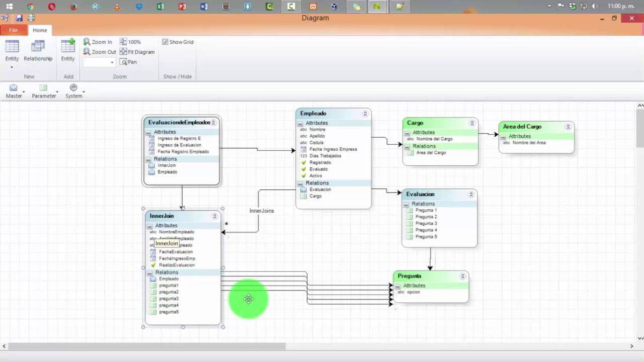644x362 pixels.
Task: Open the zoom level combo box
Action: point(99,62)
